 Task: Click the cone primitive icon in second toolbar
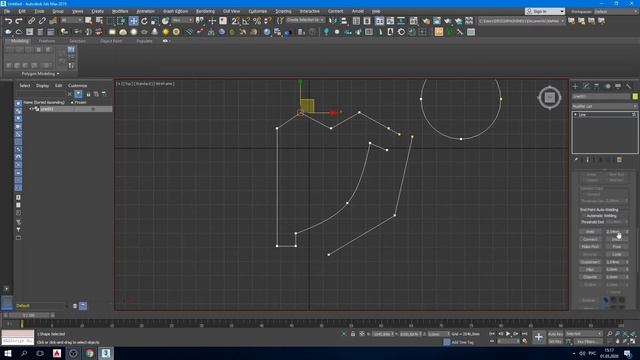point(155,32)
